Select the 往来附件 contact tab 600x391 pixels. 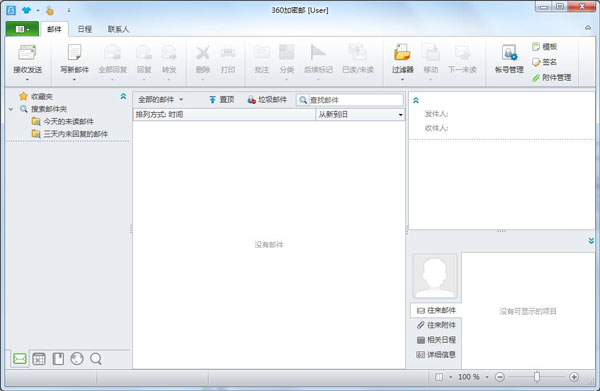pos(436,325)
